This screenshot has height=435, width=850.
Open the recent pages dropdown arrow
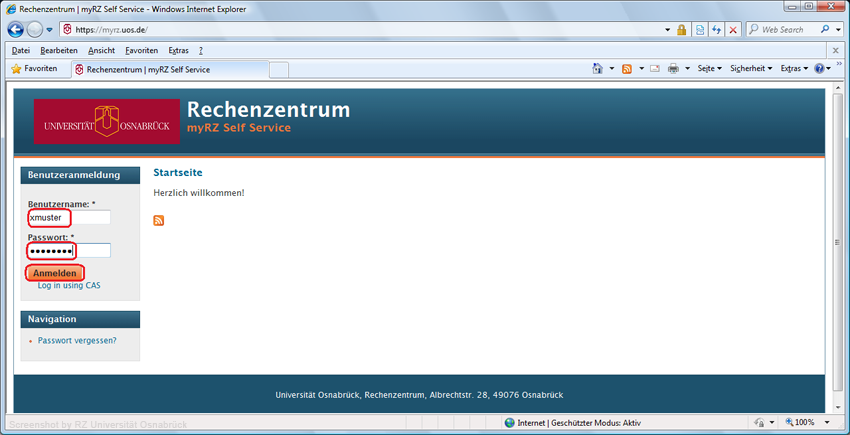point(49,30)
